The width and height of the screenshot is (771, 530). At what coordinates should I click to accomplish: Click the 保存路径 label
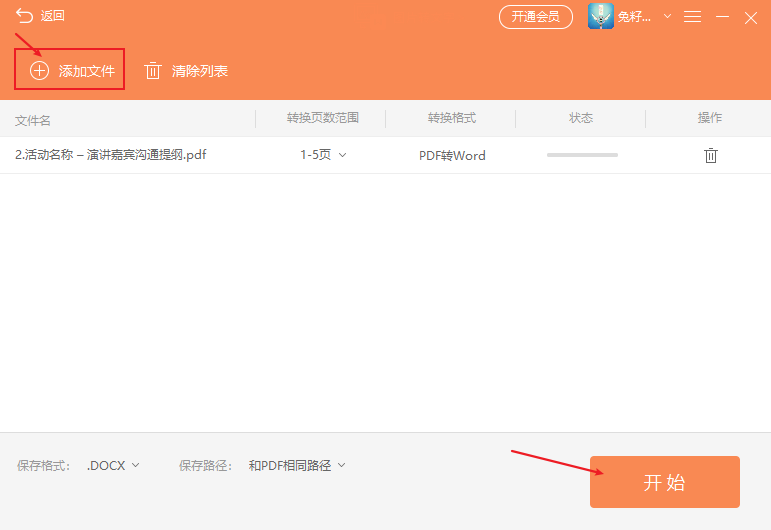pos(205,466)
